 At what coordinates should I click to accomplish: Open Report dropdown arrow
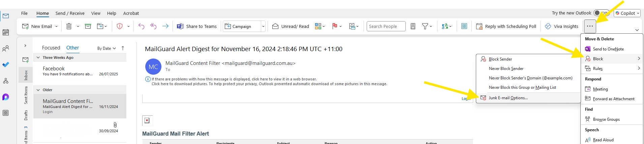(x=128, y=26)
